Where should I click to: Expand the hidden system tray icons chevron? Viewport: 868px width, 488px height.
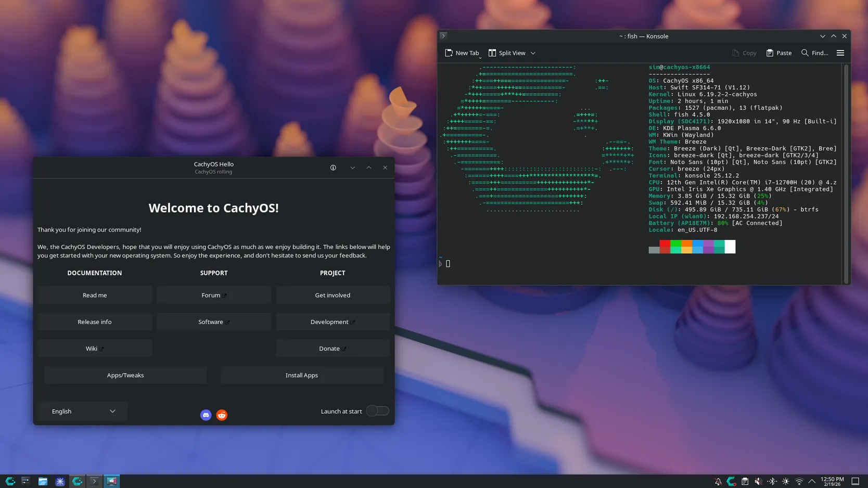pos(812,481)
